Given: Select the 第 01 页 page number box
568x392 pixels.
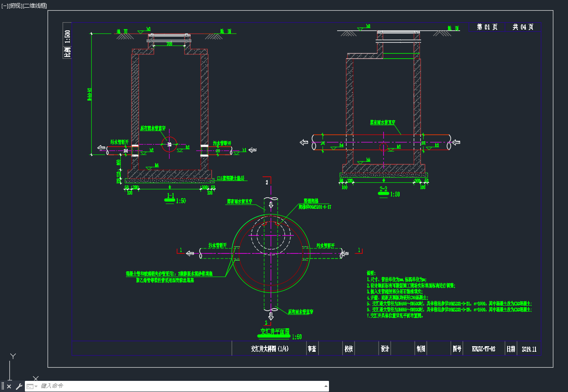Looking at the screenshot, I should 487,27.
